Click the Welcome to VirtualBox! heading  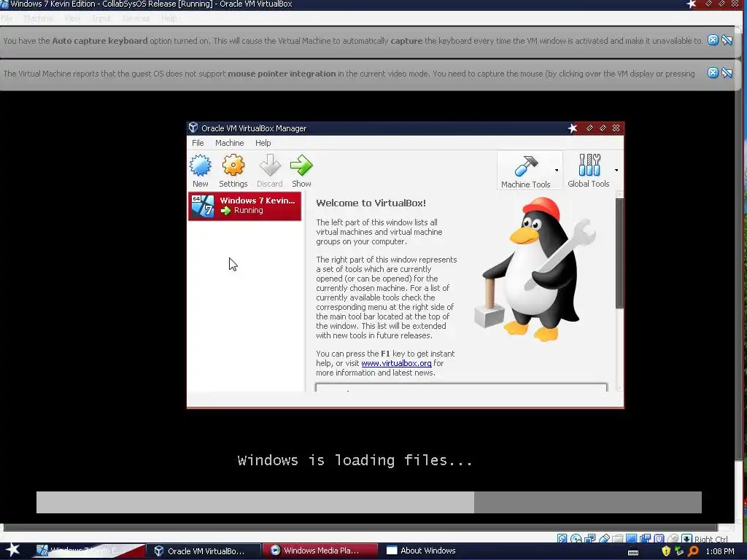pyautogui.click(x=371, y=203)
